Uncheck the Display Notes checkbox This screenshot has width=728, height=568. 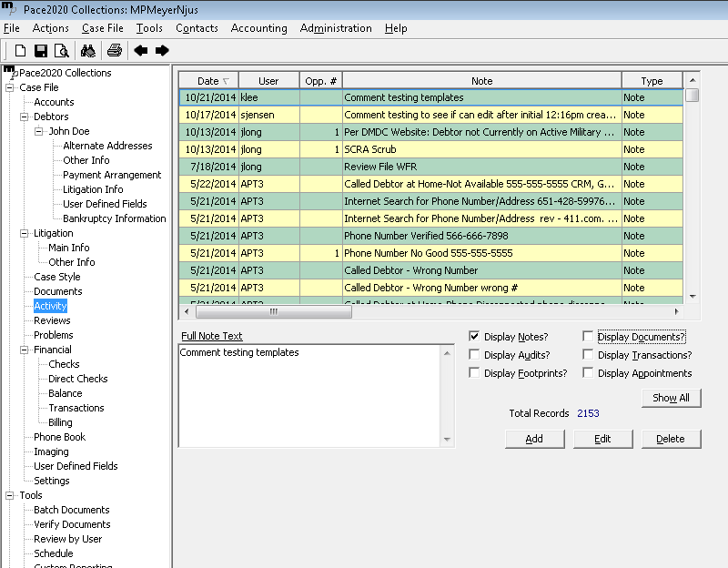474,337
